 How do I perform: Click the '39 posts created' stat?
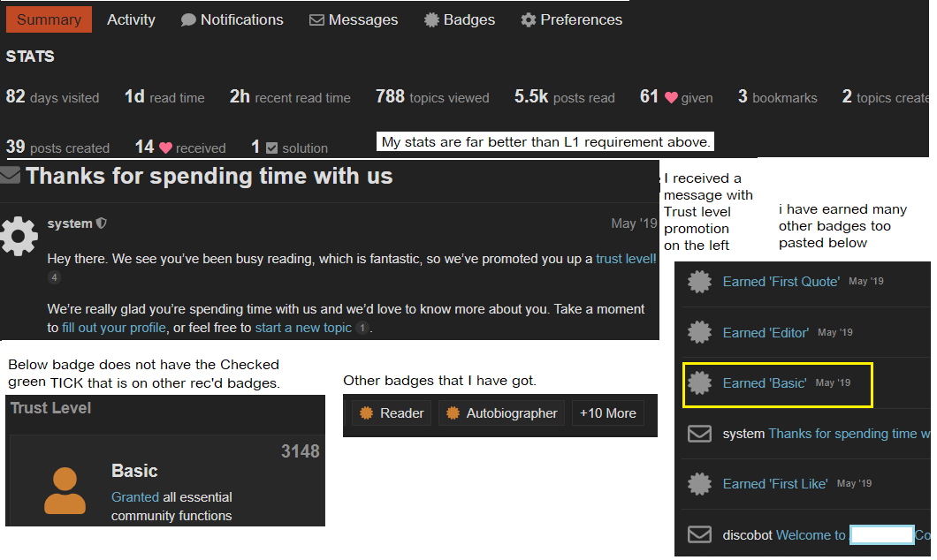58,147
